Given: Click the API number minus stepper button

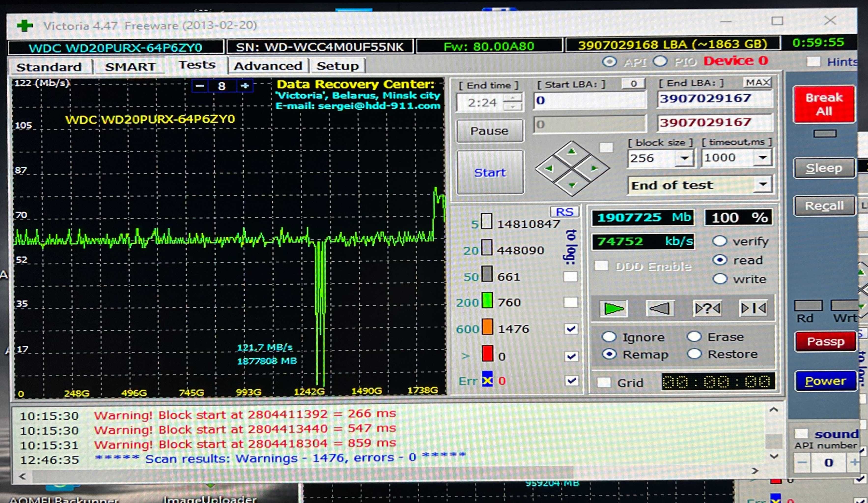Looking at the screenshot, I should pos(803,462).
